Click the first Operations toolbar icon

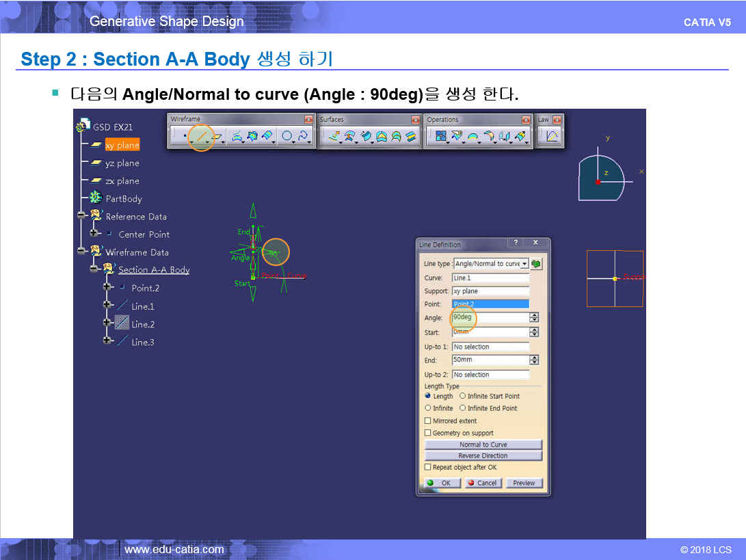[x=441, y=137]
